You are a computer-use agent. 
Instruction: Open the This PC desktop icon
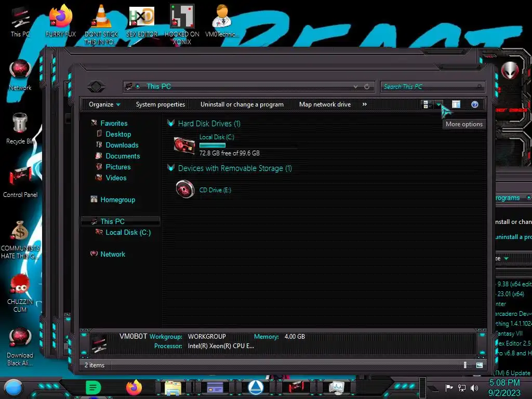[x=20, y=21]
